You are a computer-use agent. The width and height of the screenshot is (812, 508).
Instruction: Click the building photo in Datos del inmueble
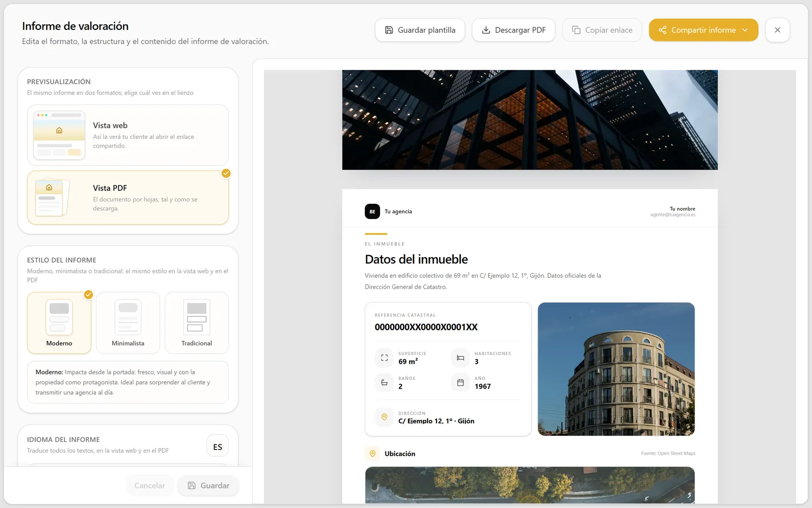pyautogui.click(x=616, y=369)
